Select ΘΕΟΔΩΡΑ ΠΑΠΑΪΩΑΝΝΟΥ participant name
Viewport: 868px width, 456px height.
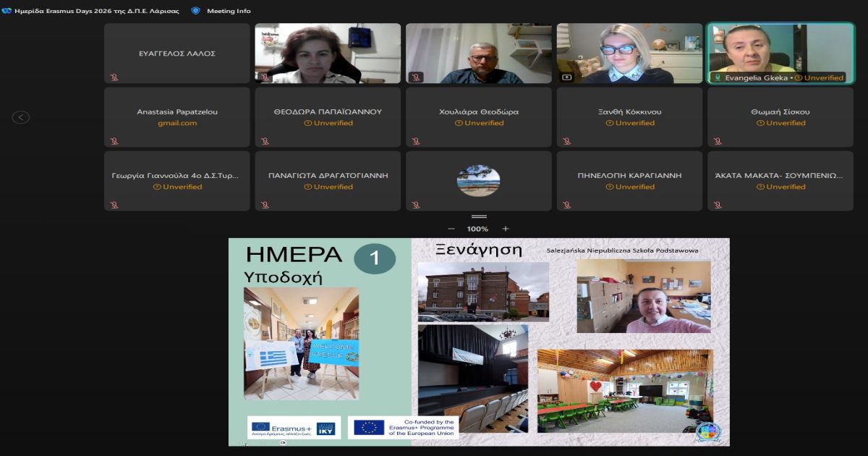point(328,112)
